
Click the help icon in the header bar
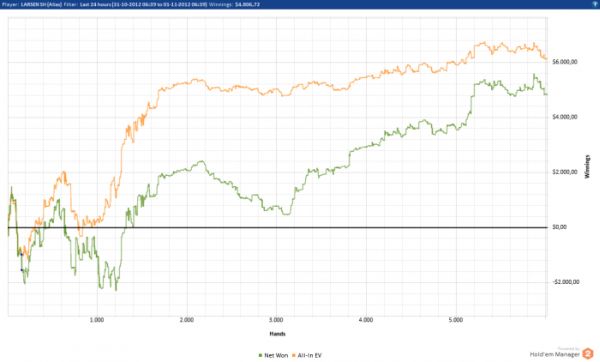pyautogui.click(x=595, y=4)
